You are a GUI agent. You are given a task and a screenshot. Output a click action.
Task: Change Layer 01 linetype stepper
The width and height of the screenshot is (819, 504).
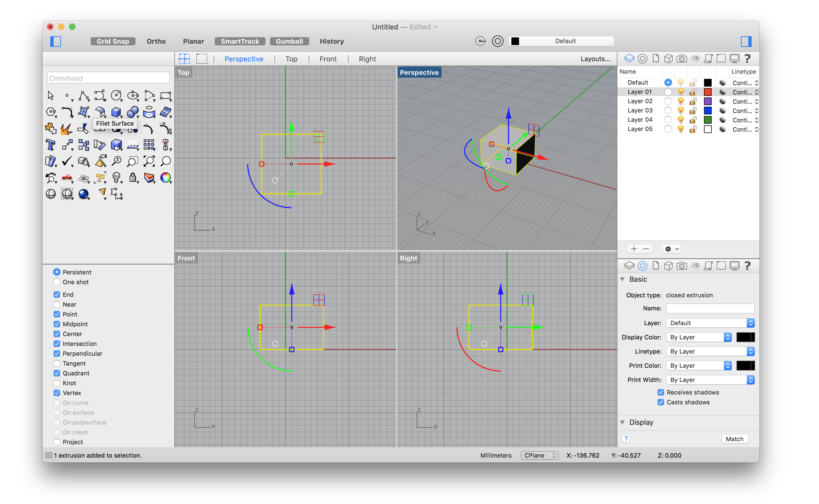756,92
